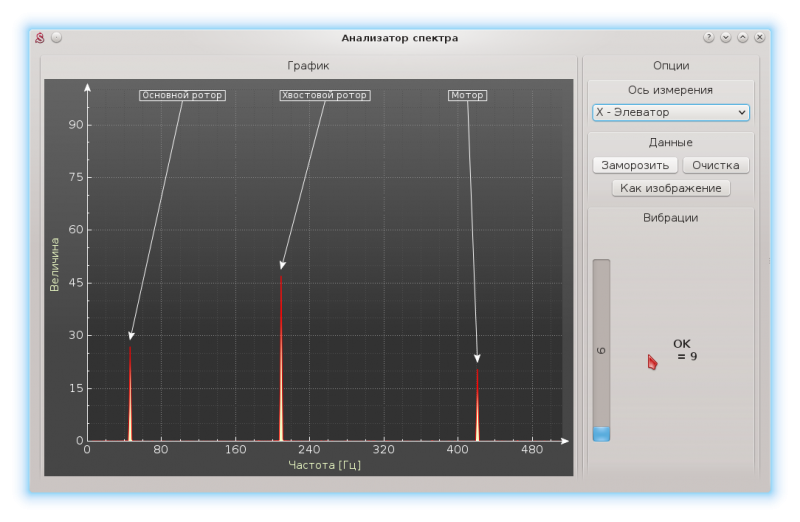The width and height of the screenshot is (800, 522).
Task: Click the application icon in the title bar
Action: (x=40, y=38)
